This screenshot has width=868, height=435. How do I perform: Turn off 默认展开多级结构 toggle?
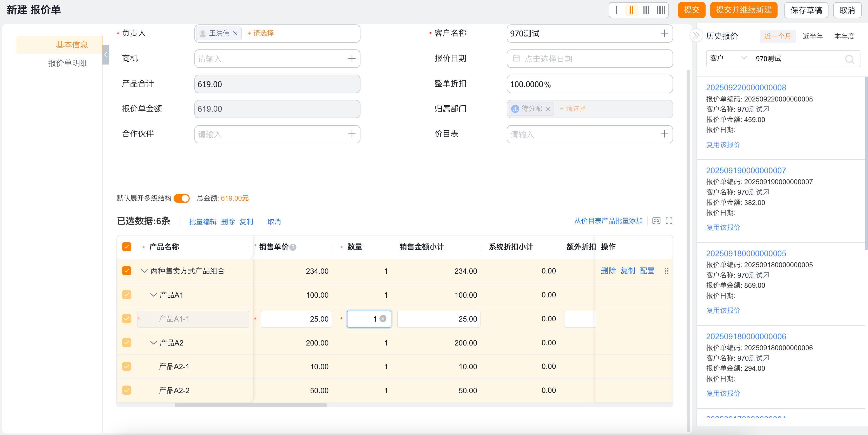pyautogui.click(x=182, y=198)
